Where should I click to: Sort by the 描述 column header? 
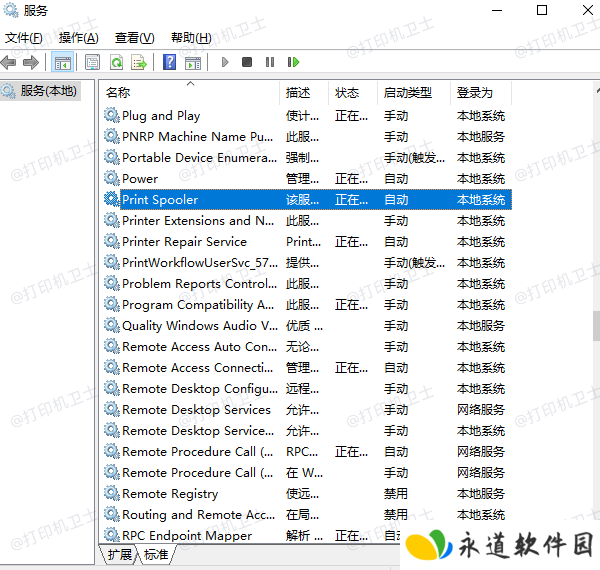pyautogui.click(x=304, y=93)
